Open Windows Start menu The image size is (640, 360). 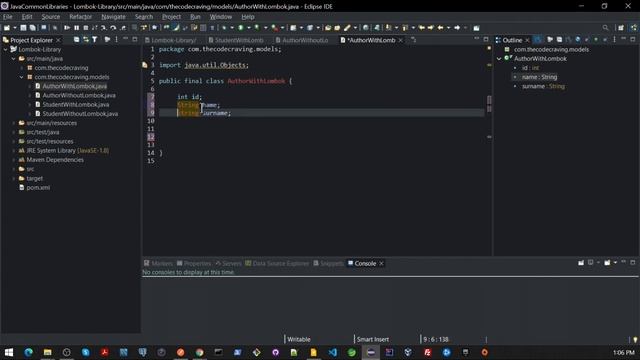point(9,352)
